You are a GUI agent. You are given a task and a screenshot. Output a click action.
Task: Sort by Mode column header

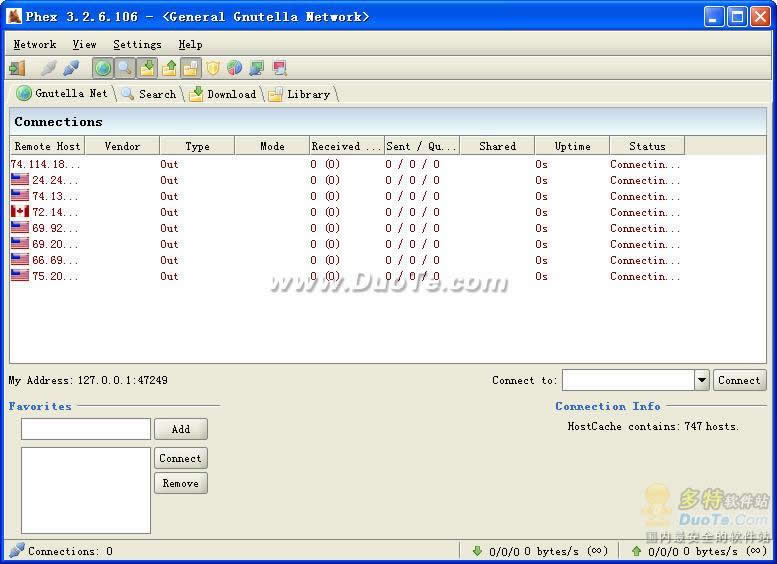[272, 146]
